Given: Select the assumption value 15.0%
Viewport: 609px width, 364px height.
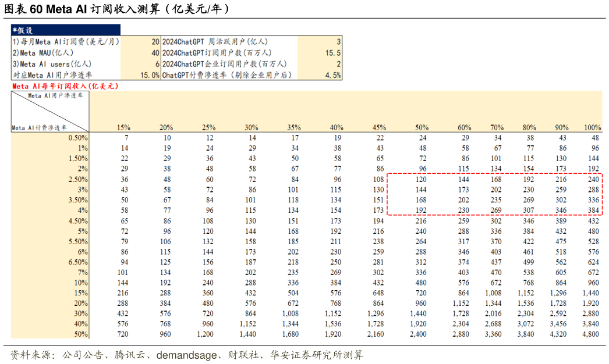Looking at the screenshot, I should tap(150, 75).
